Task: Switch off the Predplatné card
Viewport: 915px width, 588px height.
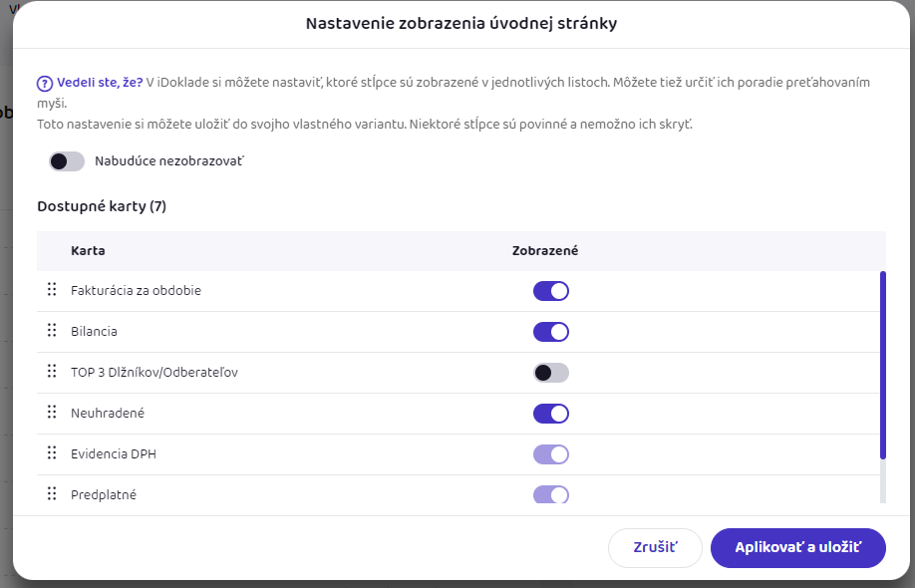Action: (551, 494)
